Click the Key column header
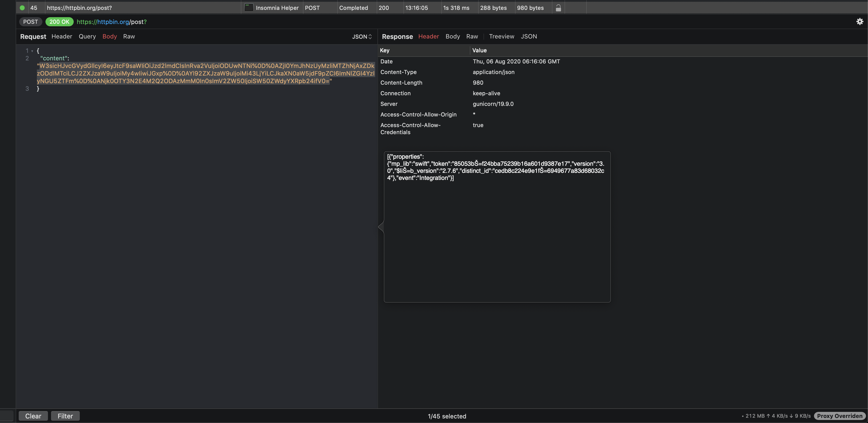868x423 pixels. coord(385,50)
